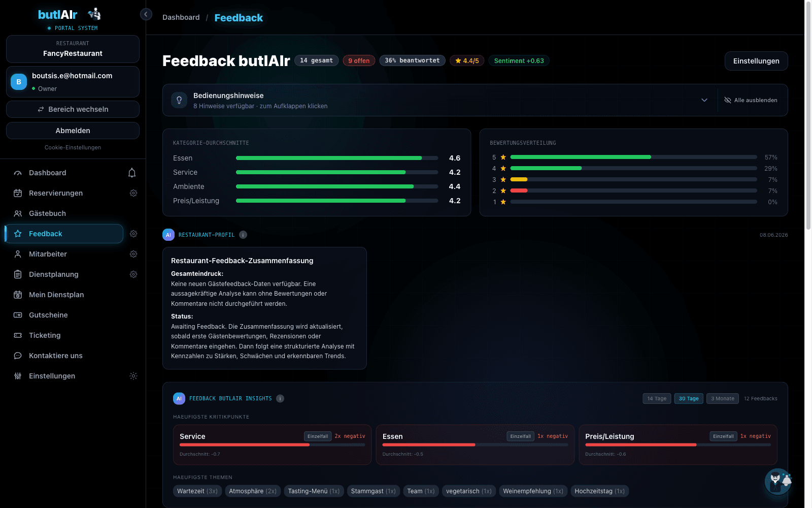
Task: Open Mitarbeiter gear settings
Action: tap(133, 254)
